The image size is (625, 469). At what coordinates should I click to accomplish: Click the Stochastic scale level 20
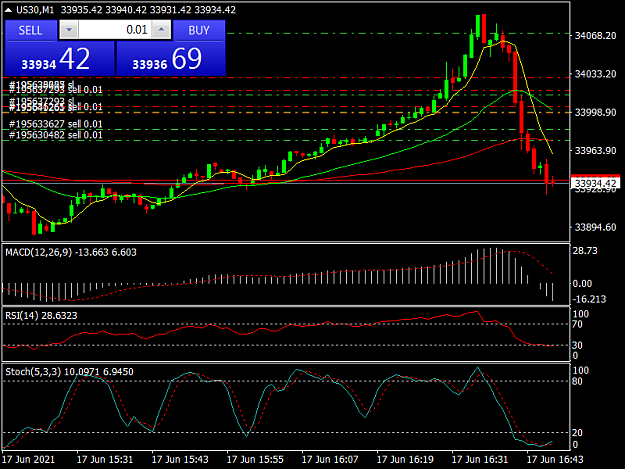578,433
